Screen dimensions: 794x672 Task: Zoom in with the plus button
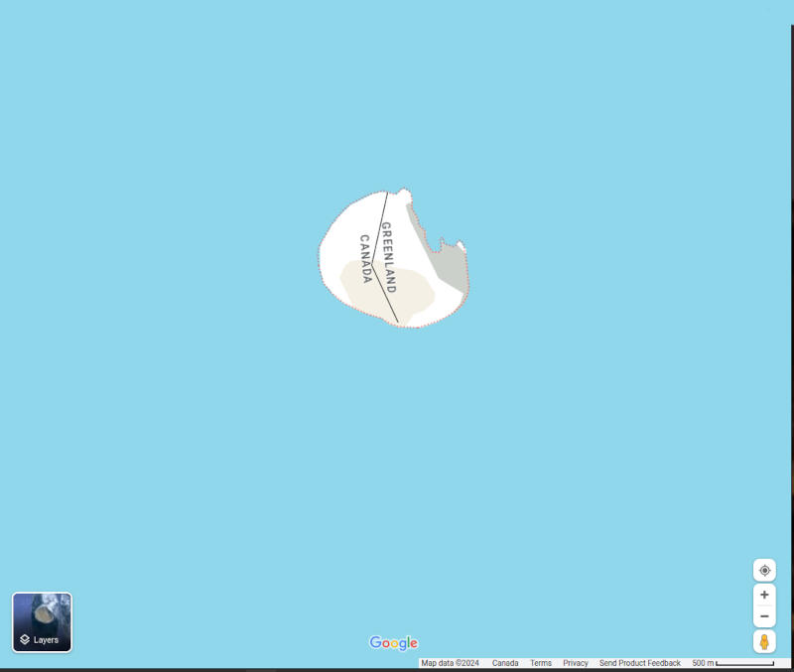(764, 595)
